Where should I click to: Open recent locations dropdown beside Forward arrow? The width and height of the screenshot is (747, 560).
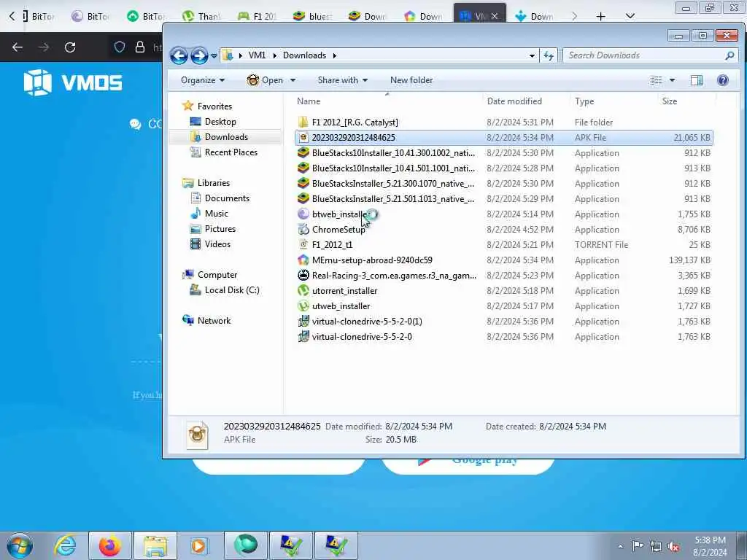coord(214,55)
